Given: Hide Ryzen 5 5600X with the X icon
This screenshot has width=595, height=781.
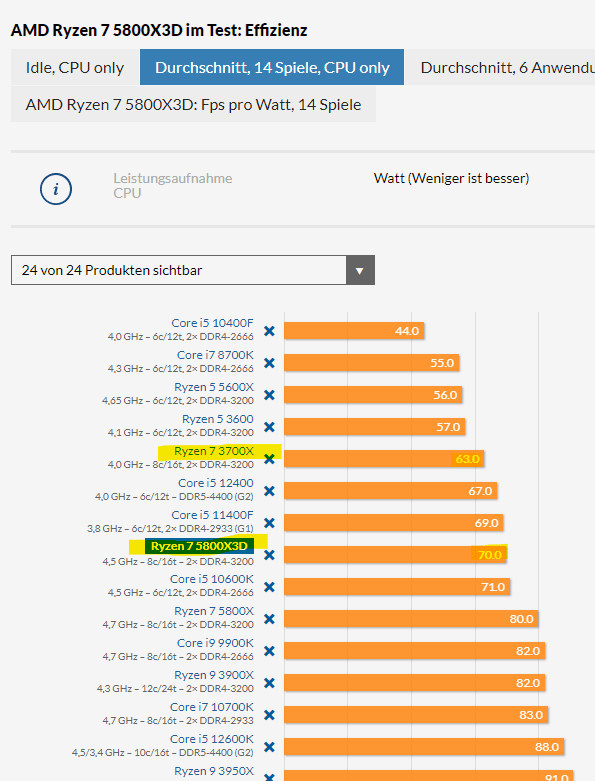Looking at the screenshot, I should click(269, 395).
